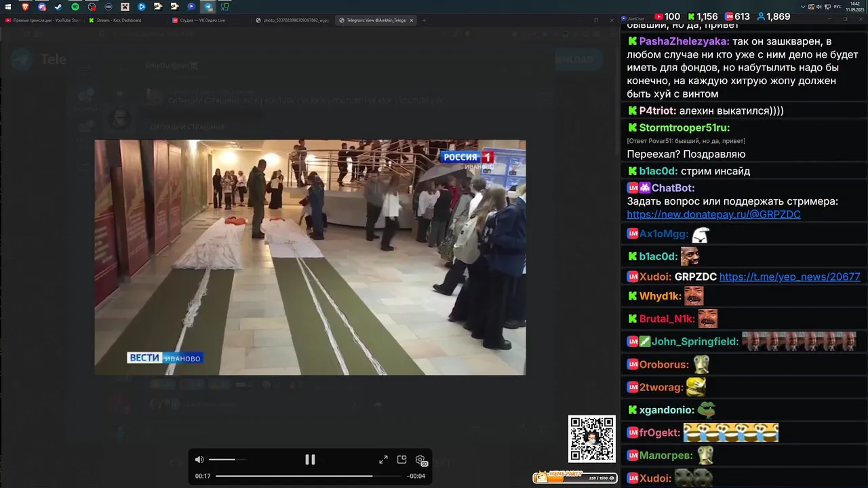Click the yellow emote from 2tworag
868x488 pixels.
tap(696, 387)
